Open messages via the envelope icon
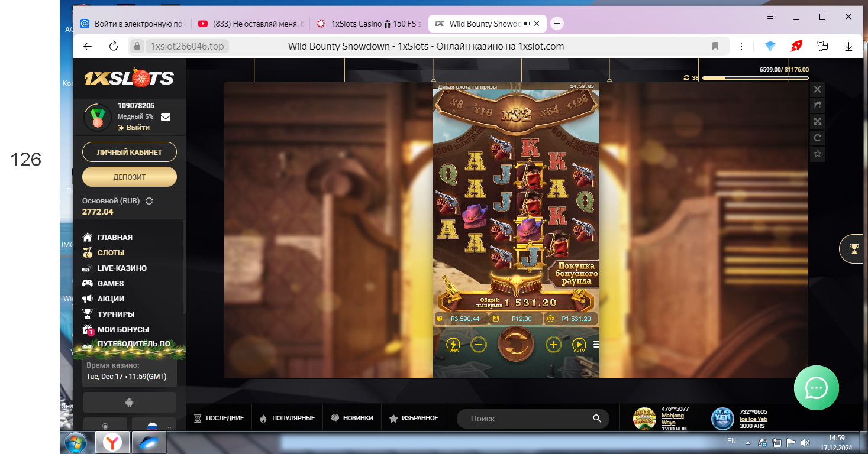The width and height of the screenshot is (868, 454). pos(166,117)
